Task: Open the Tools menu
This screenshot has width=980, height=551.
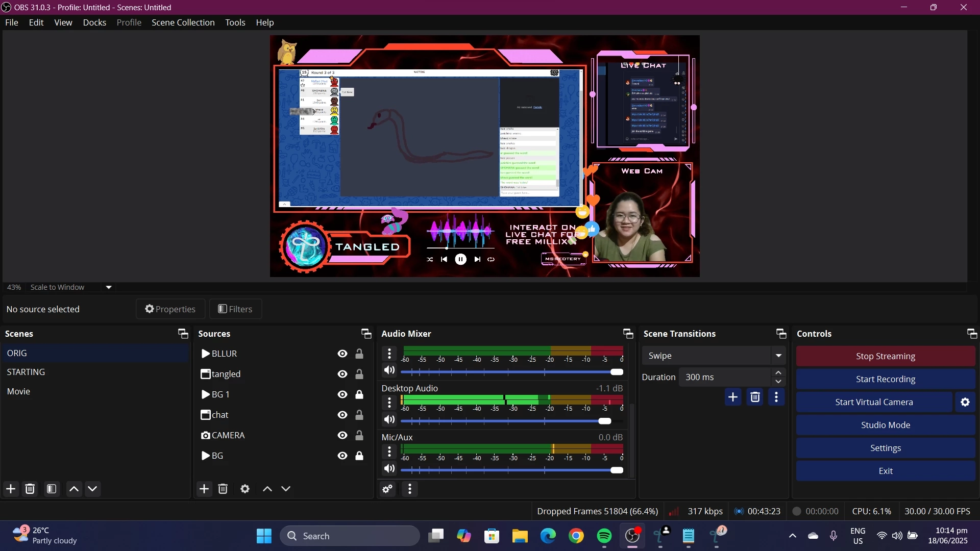Action: coord(235,22)
